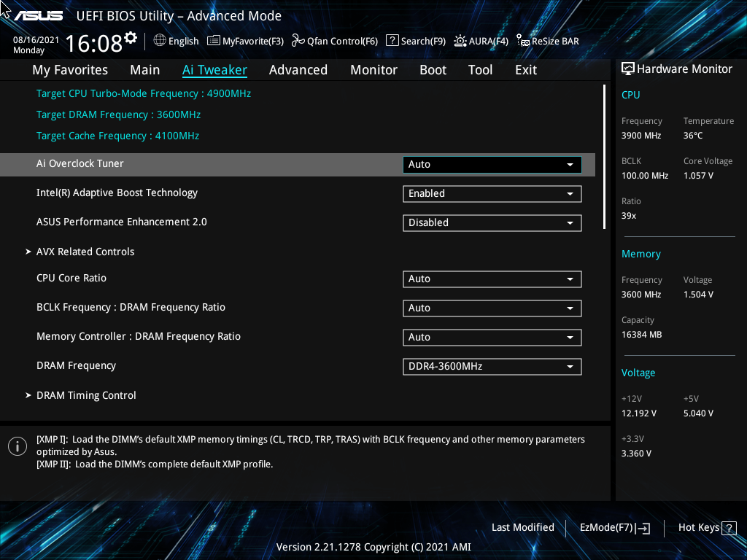Image resolution: width=747 pixels, height=560 pixels.
Task: Select the Exit tab
Action: tap(526, 70)
